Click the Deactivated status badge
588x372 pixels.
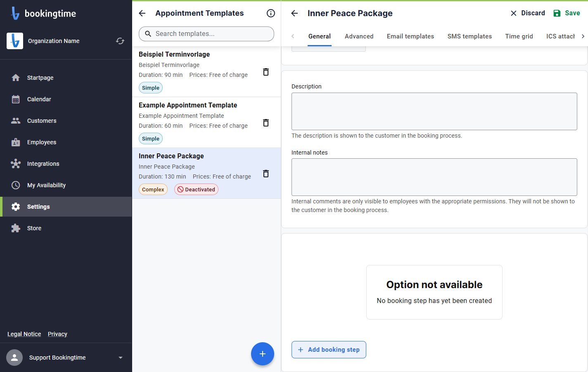pyautogui.click(x=197, y=189)
